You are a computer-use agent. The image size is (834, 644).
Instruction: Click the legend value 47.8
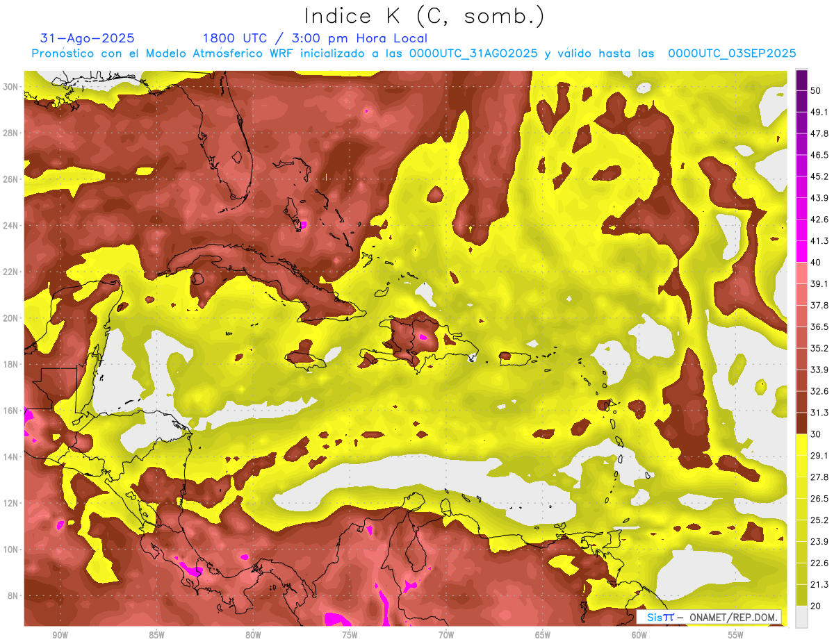[819, 133]
